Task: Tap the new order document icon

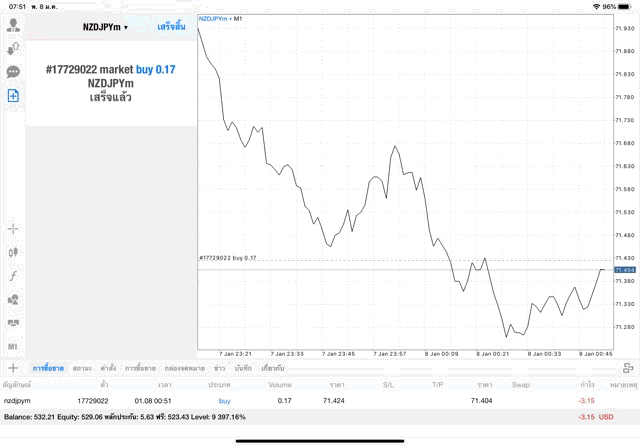Action: [x=14, y=96]
